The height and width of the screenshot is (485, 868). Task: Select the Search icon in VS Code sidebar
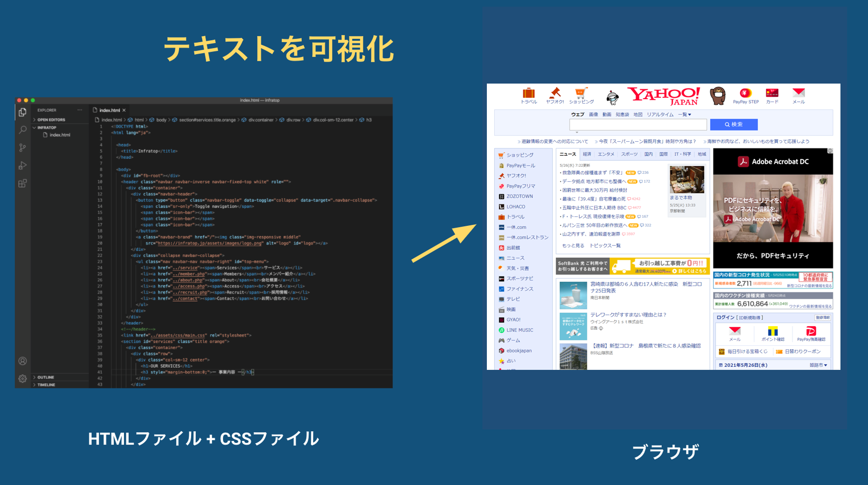22,129
